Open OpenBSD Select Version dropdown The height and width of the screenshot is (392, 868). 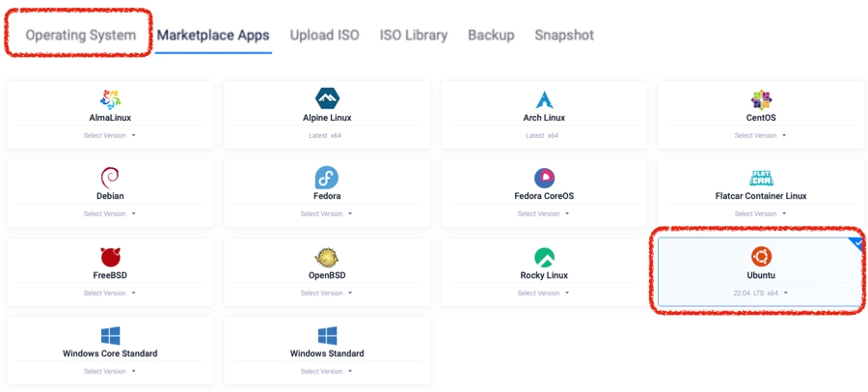(327, 293)
